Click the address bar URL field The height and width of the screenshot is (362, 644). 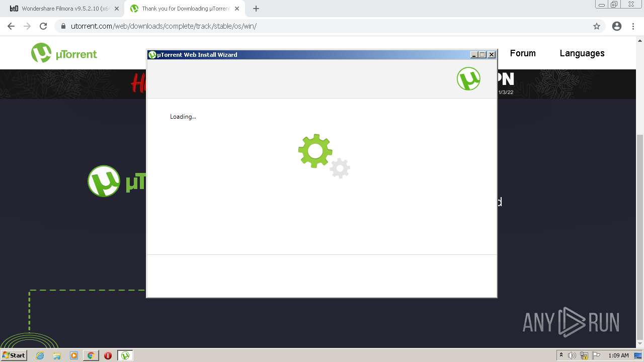(322, 26)
